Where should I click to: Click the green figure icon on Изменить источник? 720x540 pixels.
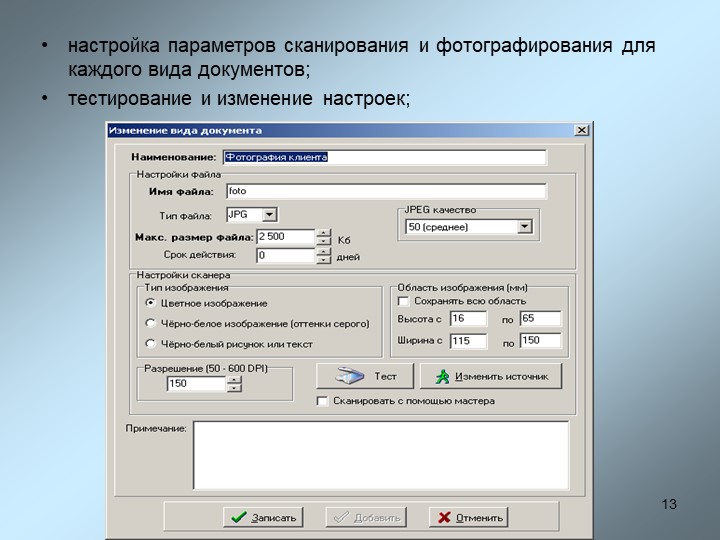442,377
